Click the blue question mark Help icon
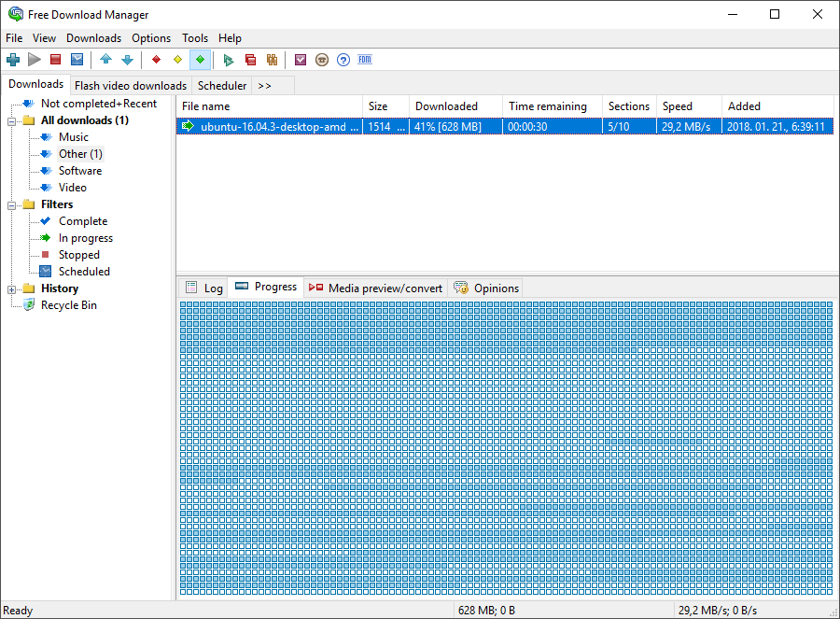 point(343,60)
